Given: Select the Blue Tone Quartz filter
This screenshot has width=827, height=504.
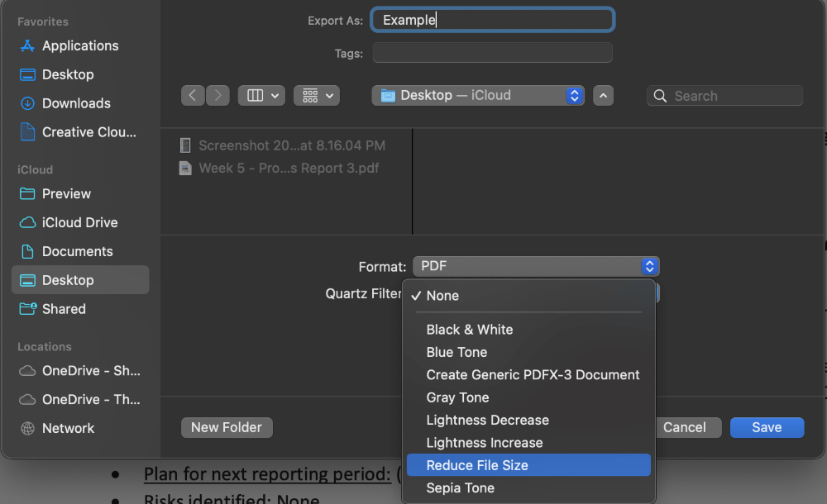Looking at the screenshot, I should (x=457, y=352).
